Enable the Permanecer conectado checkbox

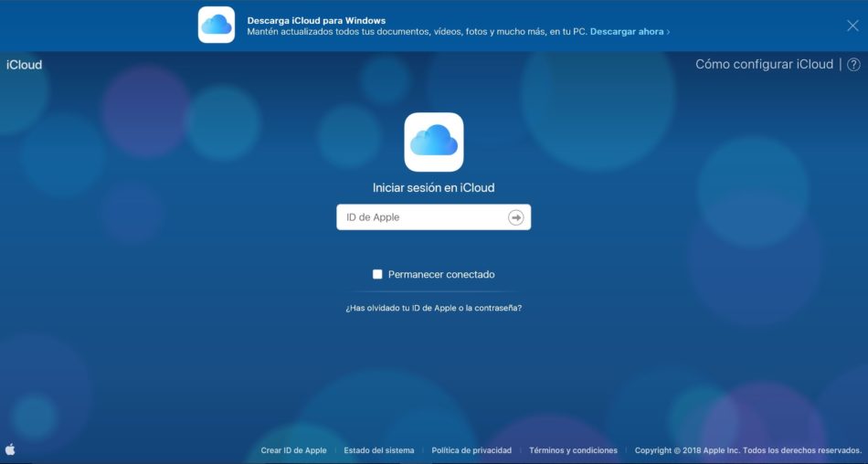point(377,274)
